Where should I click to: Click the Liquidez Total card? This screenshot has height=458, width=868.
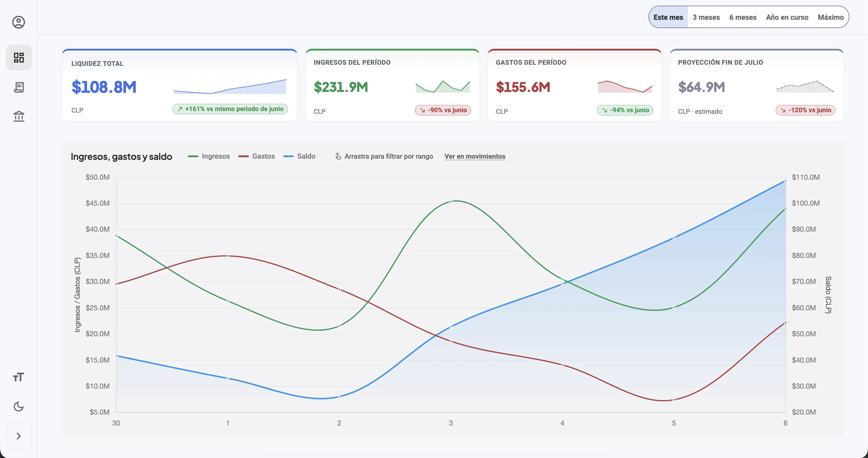180,85
